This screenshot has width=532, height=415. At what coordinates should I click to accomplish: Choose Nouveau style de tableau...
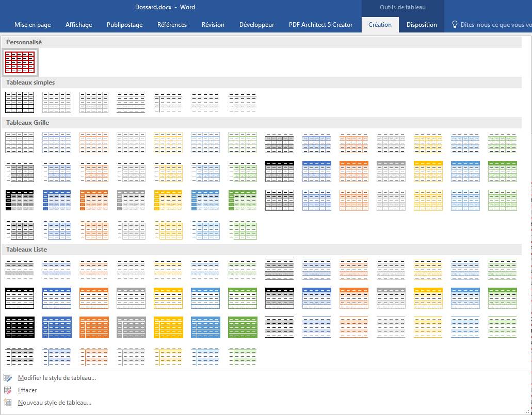pos(54,403)
